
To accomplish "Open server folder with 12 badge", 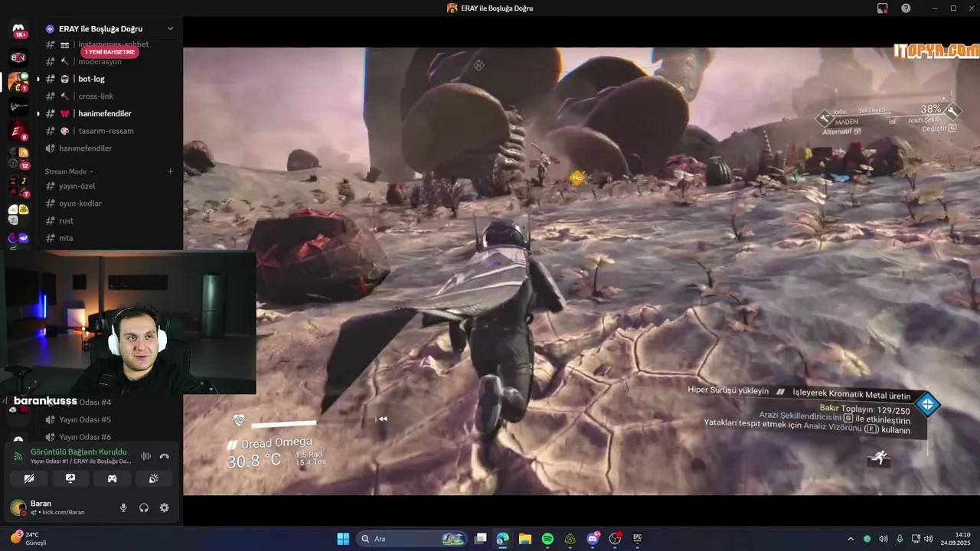I will tap(18, 158).
